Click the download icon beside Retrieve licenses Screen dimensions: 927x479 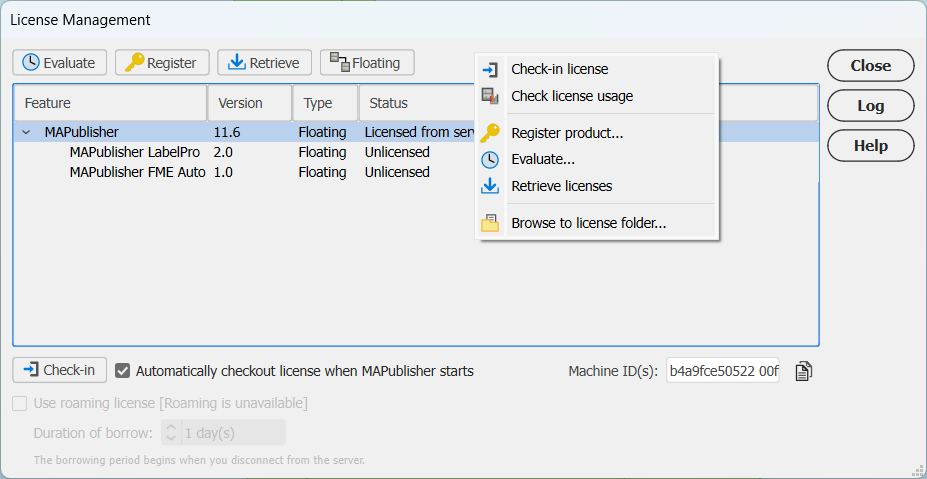pos(490,187)
